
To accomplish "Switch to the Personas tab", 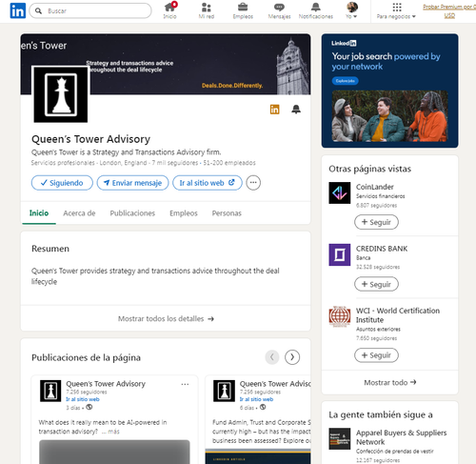I will click(x=227, y=213).
